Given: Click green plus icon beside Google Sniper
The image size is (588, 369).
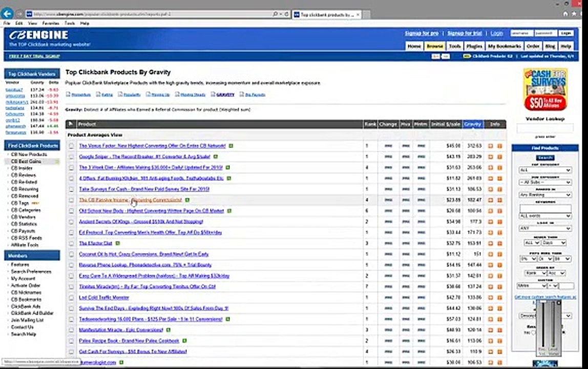Looking at the screenshot, I should (x=216, y=156).
